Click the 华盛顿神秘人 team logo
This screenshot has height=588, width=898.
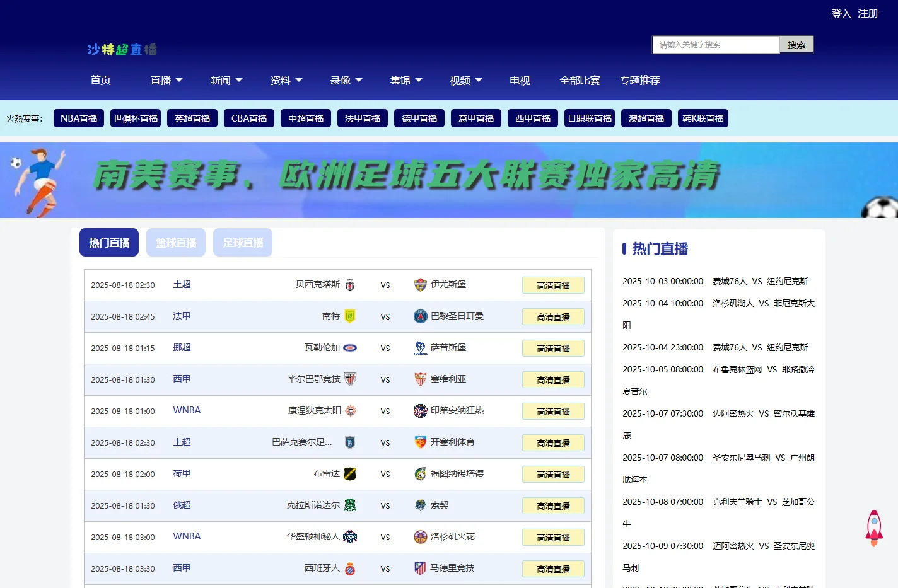tap(350, 537)
